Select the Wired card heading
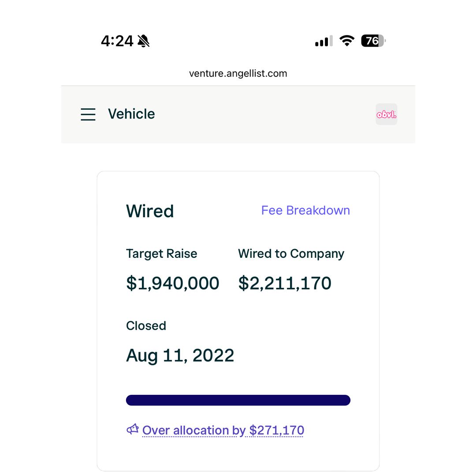 [150, 211]
